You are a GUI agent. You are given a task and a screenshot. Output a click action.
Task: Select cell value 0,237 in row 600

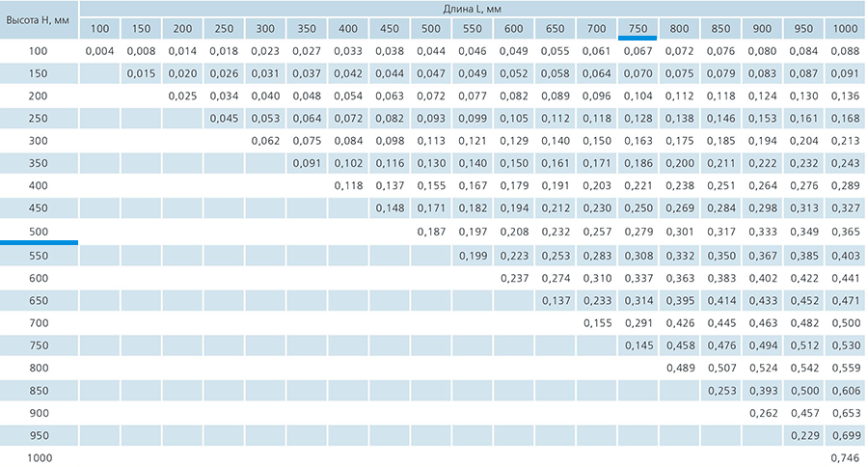(514, 278)
